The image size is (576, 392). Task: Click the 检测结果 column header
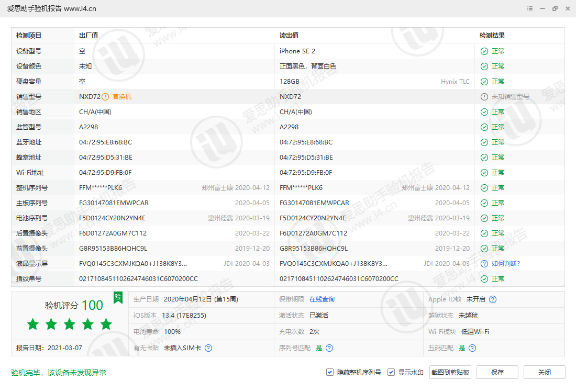point(492,36)
